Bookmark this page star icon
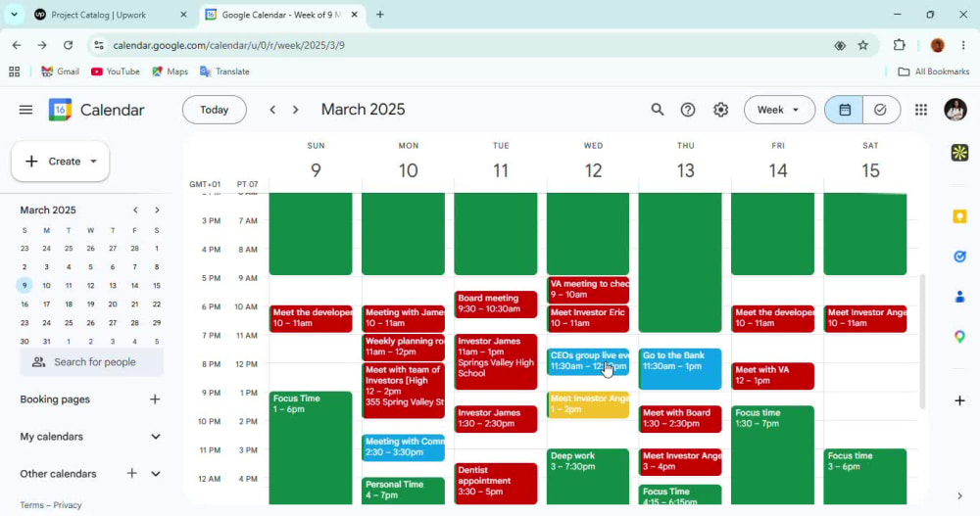Image resolution: width=980 pixels, height=516 pixels. point(863,45)
